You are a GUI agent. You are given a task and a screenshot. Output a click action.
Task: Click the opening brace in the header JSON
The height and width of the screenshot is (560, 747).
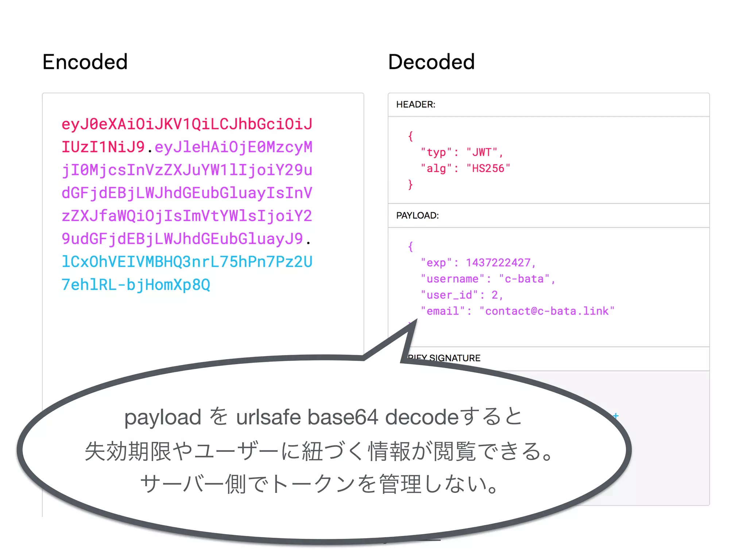[410, 136]
